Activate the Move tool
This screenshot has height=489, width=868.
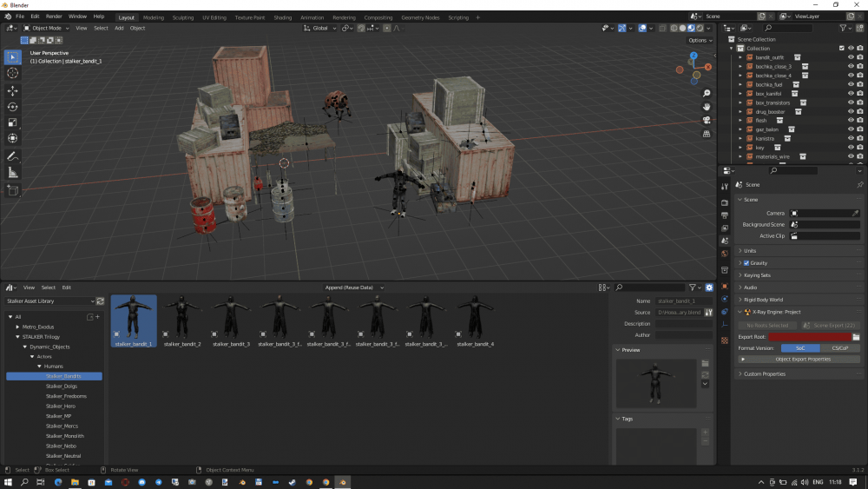pos(13,90)
